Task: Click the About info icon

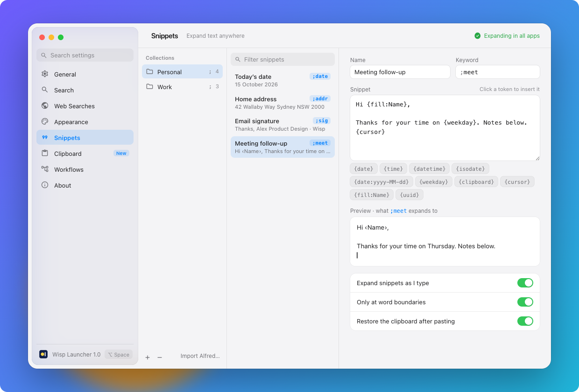Action: (x=45, y=185)
